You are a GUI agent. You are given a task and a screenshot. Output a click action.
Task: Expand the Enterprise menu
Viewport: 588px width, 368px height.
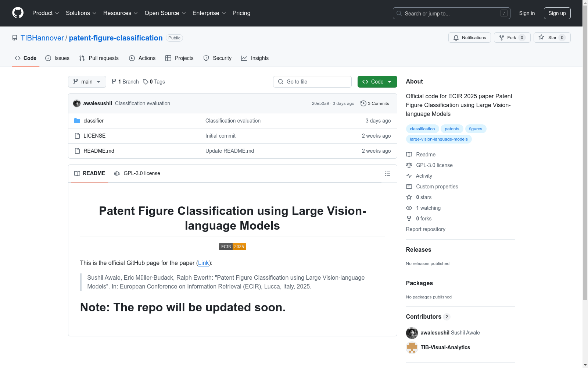(x=209, y=13)
